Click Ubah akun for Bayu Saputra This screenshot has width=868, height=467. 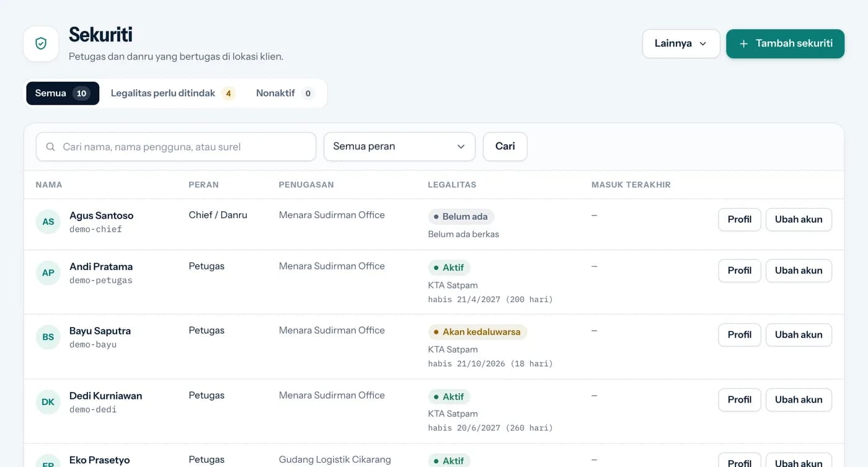799,335
